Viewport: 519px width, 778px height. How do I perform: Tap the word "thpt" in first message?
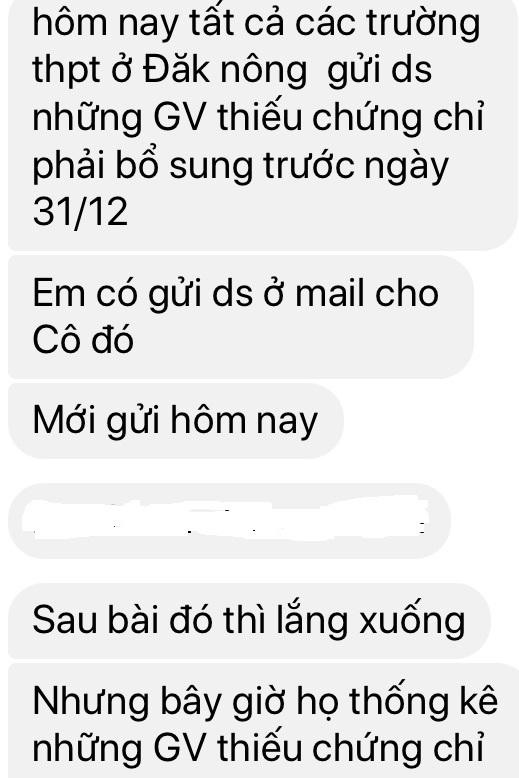tap(66, 70)
